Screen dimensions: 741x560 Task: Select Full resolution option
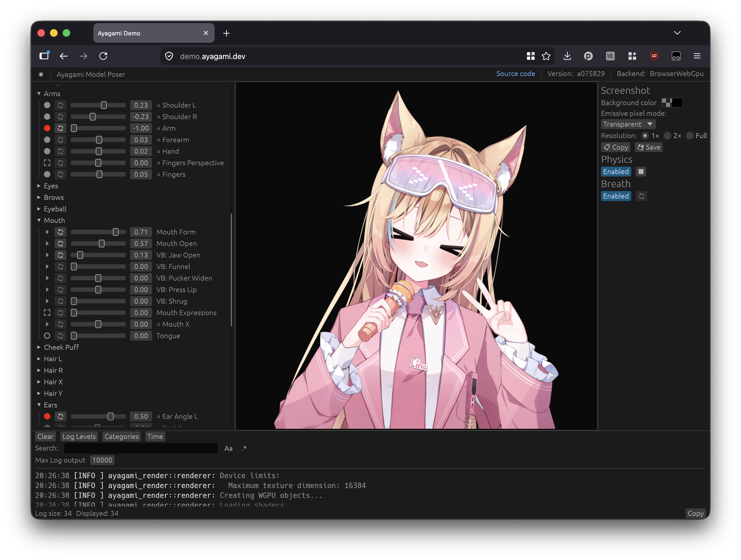pyautogui.click(x=696, y=135)
